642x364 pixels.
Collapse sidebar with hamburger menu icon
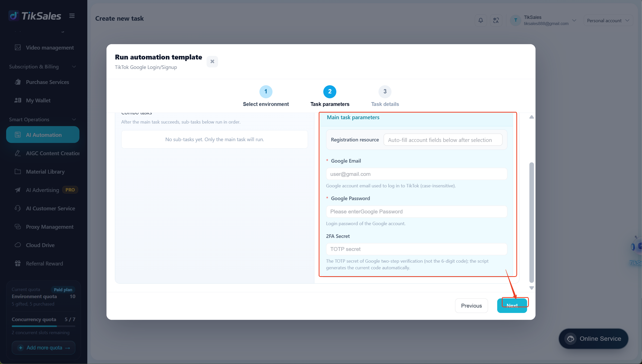[x=72, y=16]
